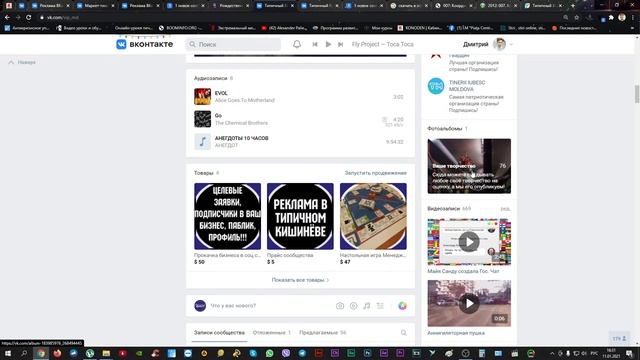Open the board game product image
The image size is (640, 360).
[x=373, y=216]
